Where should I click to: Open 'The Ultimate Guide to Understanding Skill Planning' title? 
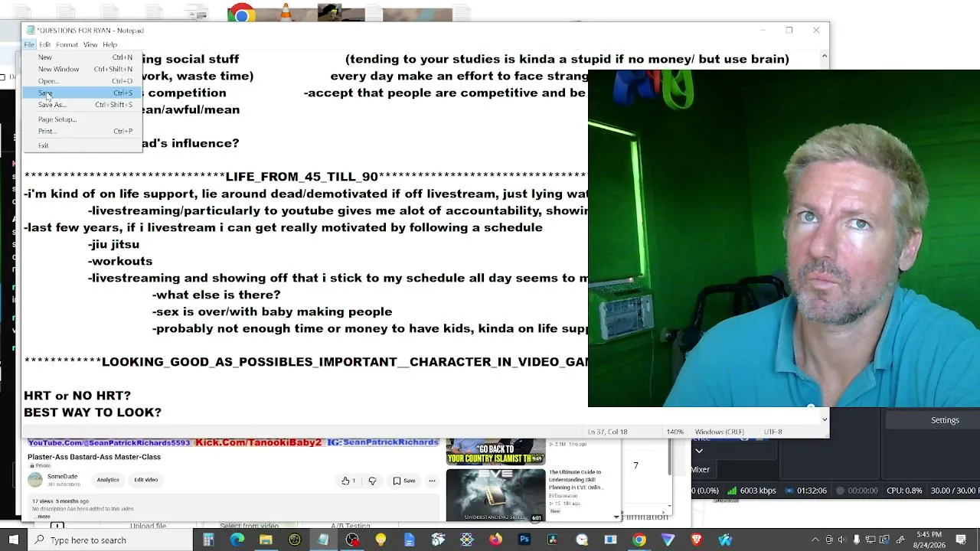click(576, 480)
